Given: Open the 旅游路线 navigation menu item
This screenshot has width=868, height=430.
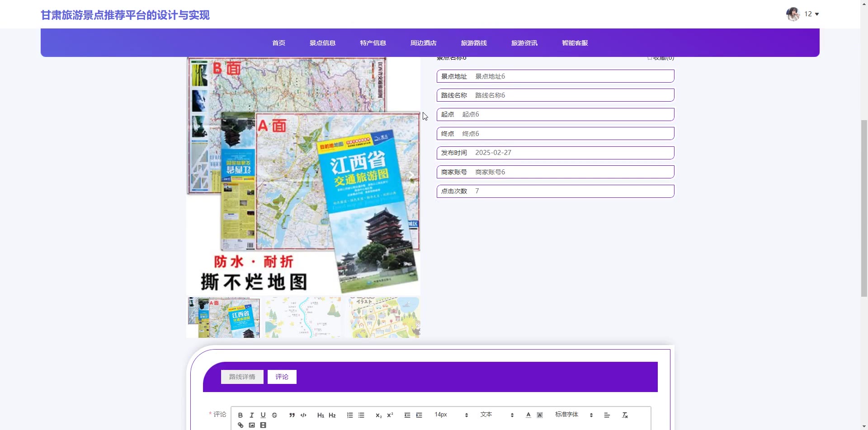Looking at the screenshot, I should pyautogui.click(x=474, y=43).
